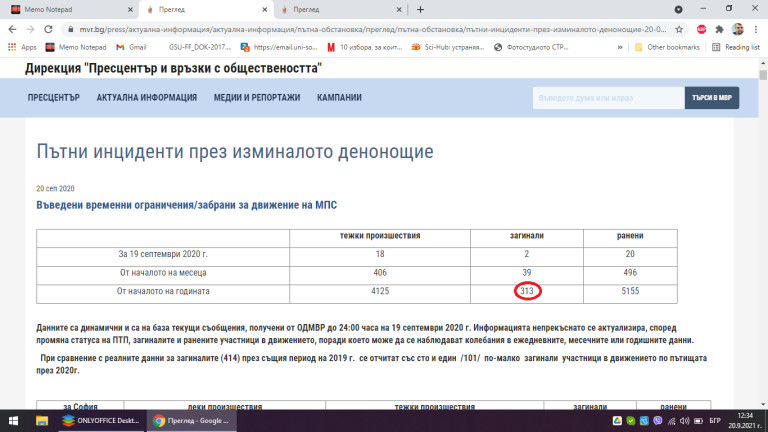Open the МЕДИИ И РЕПОРТАЖИ menu
Screen dimensions: 768x432
[x=256, y=97]
